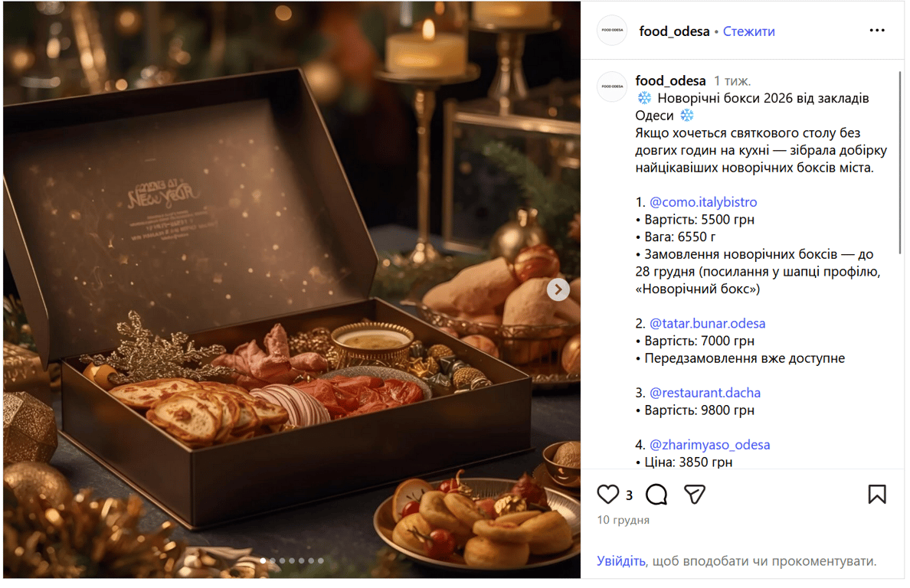Open the three-dot more options menu

877,31
